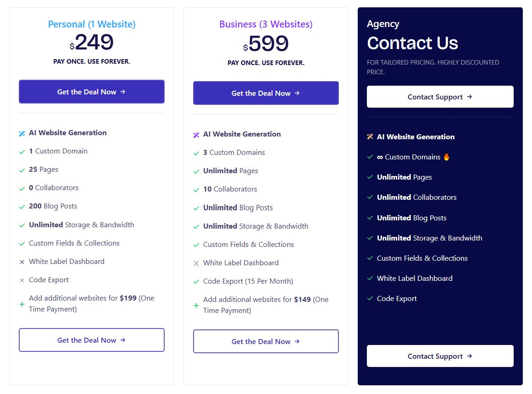This screenshot has width=532, height=394.
Task: Click the wand icon beside Agency AI Website Generation
Action: [x=370, y=137]
